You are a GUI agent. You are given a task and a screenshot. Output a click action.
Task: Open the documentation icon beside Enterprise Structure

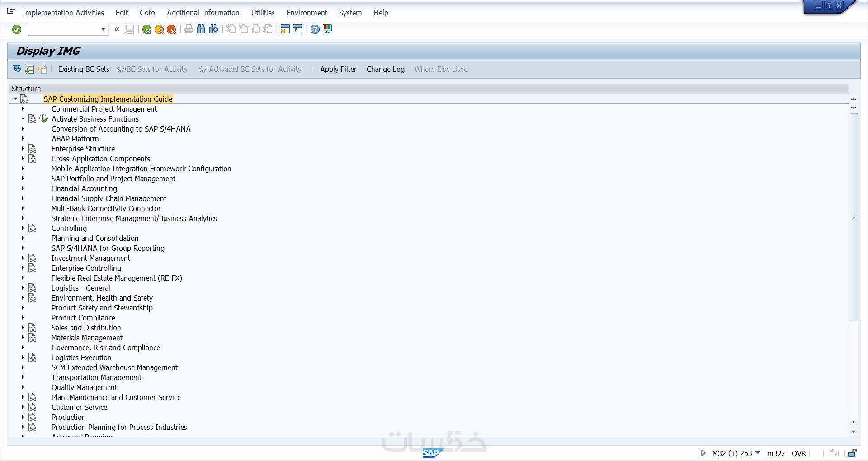(32, 149)
